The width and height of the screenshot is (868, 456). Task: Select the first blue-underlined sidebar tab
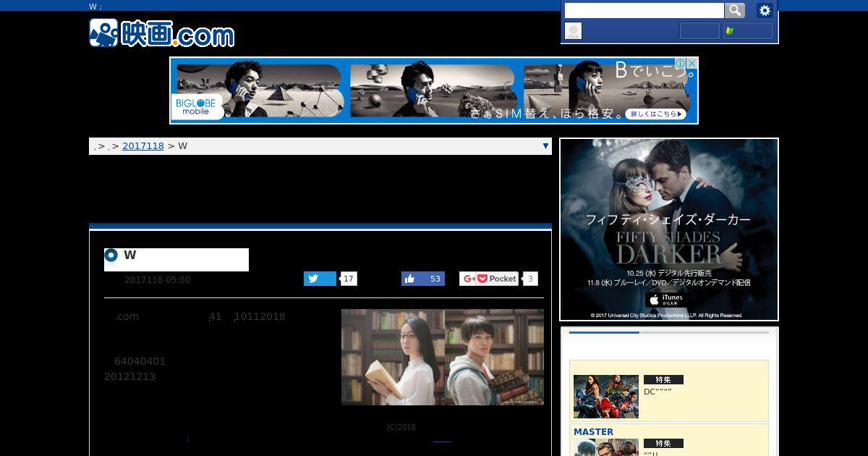pos(604,333)
